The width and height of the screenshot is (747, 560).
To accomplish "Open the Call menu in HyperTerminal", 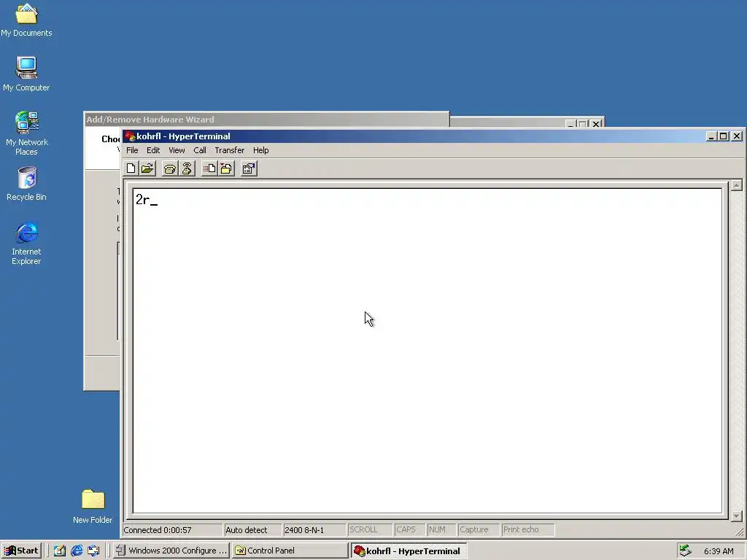I will (x=200, y=150).
